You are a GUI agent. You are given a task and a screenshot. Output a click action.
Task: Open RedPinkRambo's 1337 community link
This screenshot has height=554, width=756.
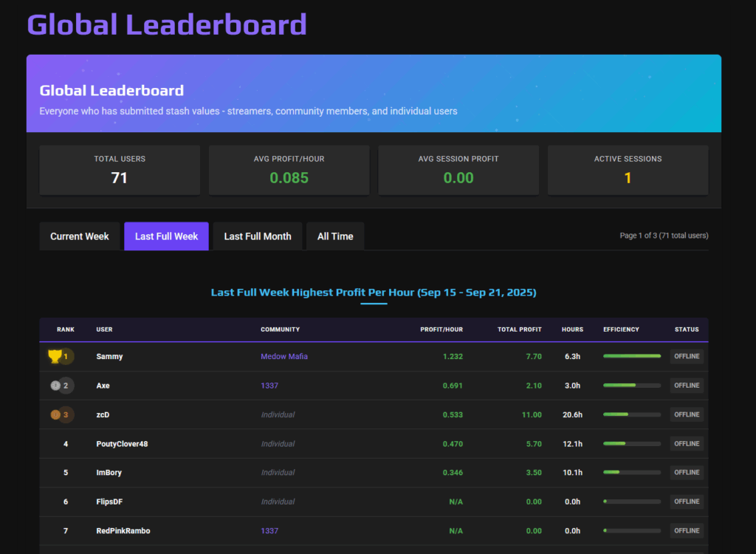tap(269, 530)
